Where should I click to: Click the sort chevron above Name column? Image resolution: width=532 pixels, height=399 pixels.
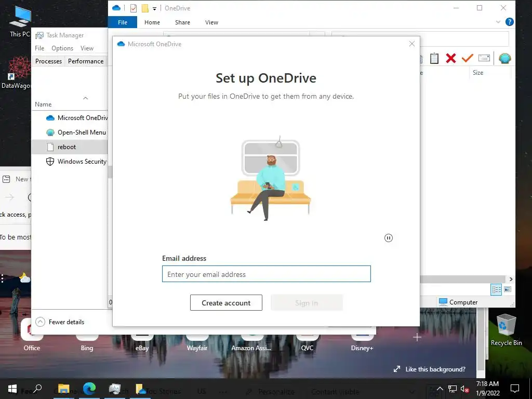[x=86, y=98]
